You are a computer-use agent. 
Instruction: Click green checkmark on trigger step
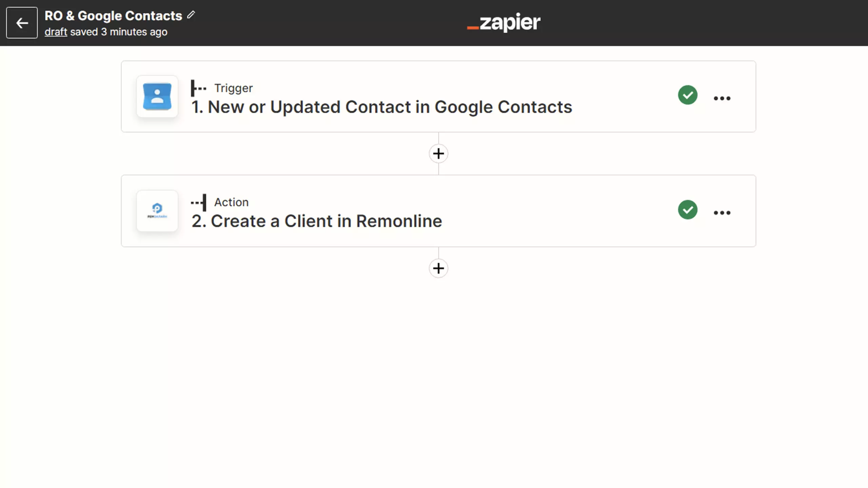[x=688, y=95]
